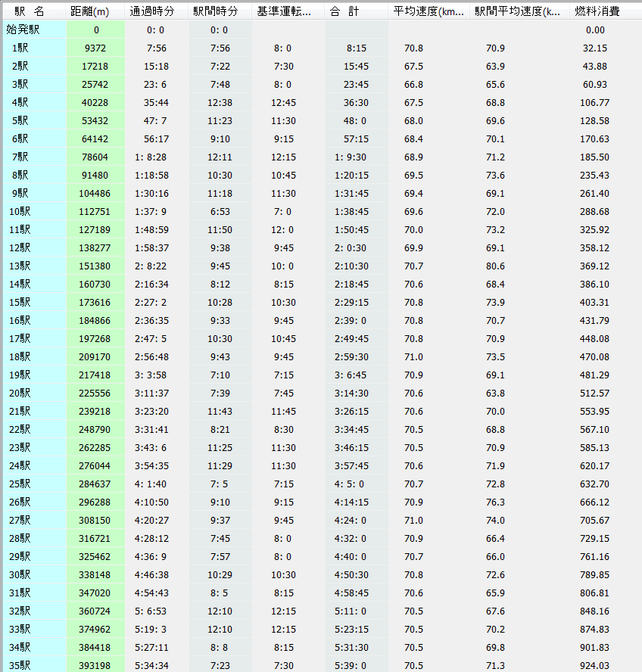This screenshot has height=672, width=642.
Task: Click distance value 316721
Action: click(x=95, y=538)
